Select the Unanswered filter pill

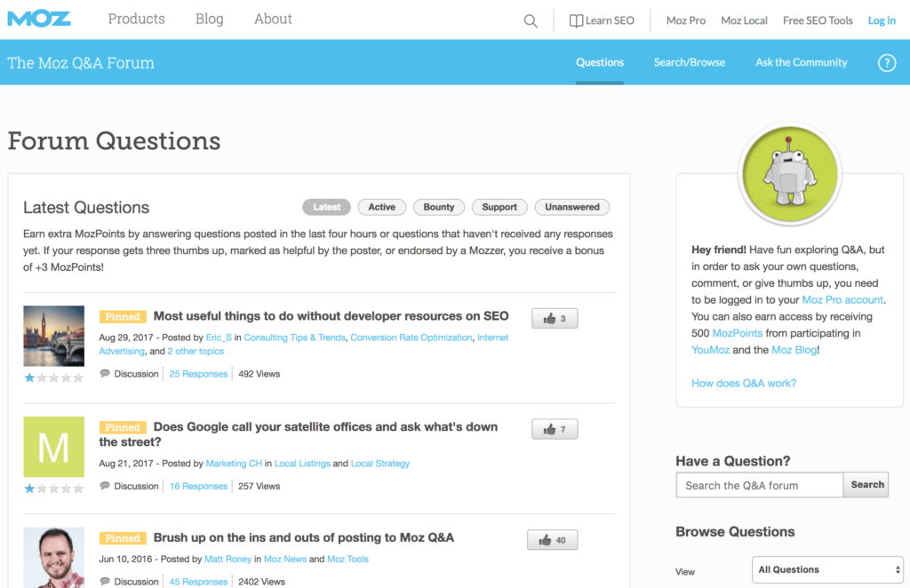(x=572, y=207)
